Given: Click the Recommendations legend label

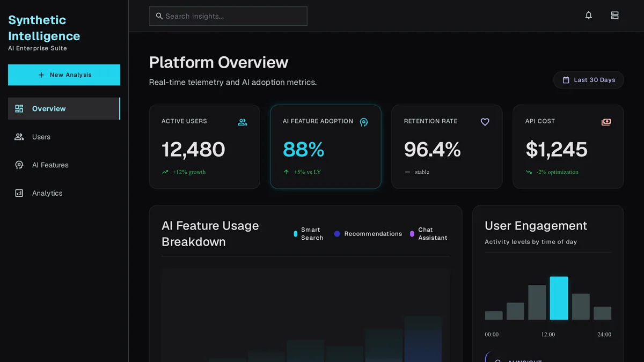Looking at the screenshot, I should [x=373, y=234].
